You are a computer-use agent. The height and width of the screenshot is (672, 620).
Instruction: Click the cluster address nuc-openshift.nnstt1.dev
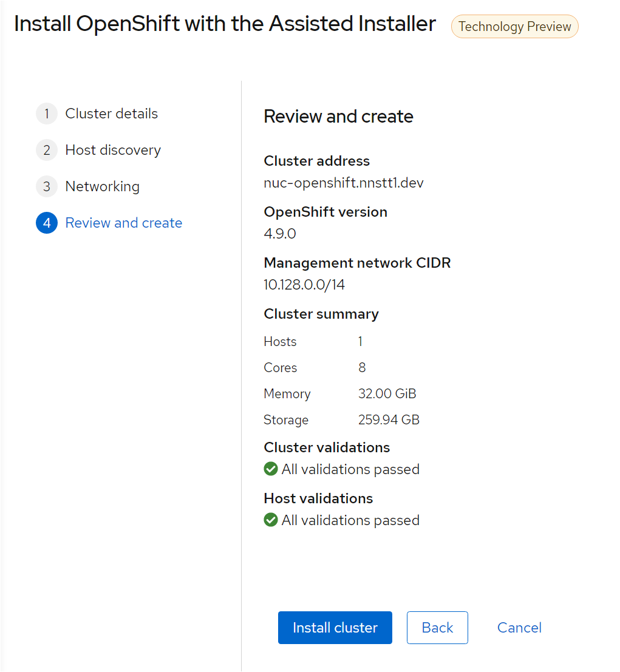pos(344,183)
